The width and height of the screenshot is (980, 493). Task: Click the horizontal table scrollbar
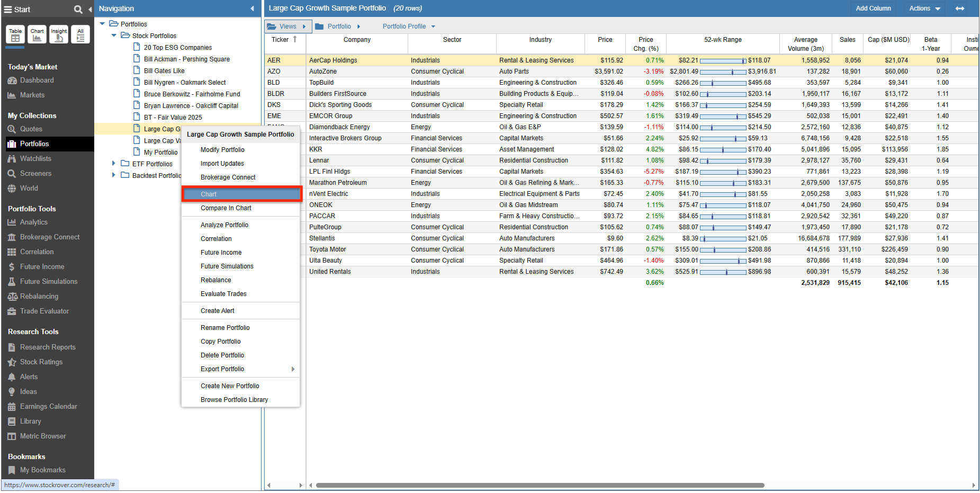(540, 485)
